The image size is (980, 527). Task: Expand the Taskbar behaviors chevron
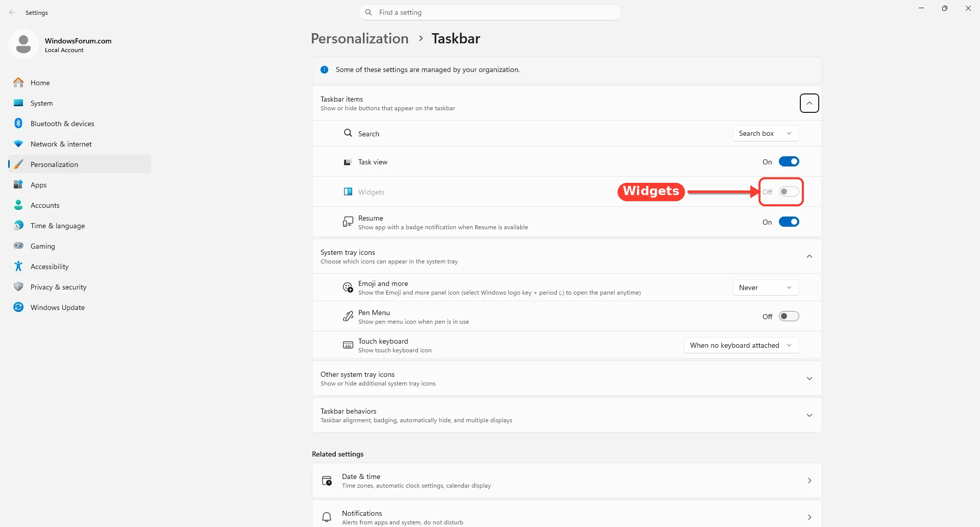810,415
